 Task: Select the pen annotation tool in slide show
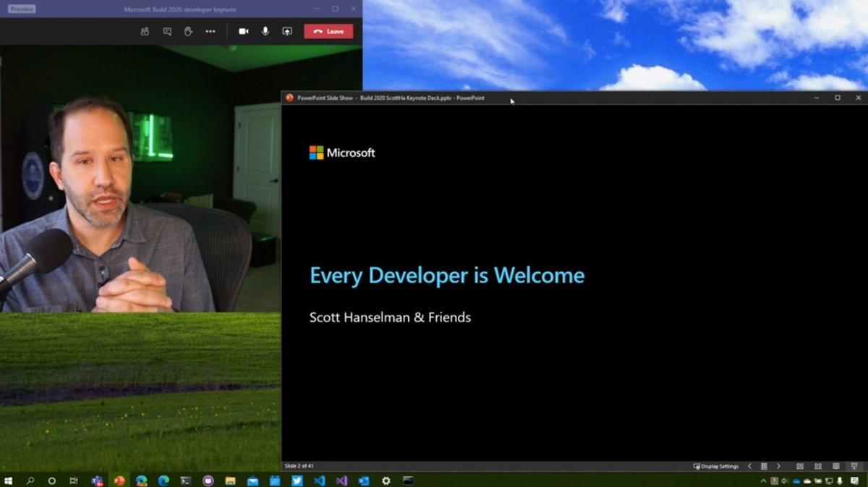[x=764, y=466]
